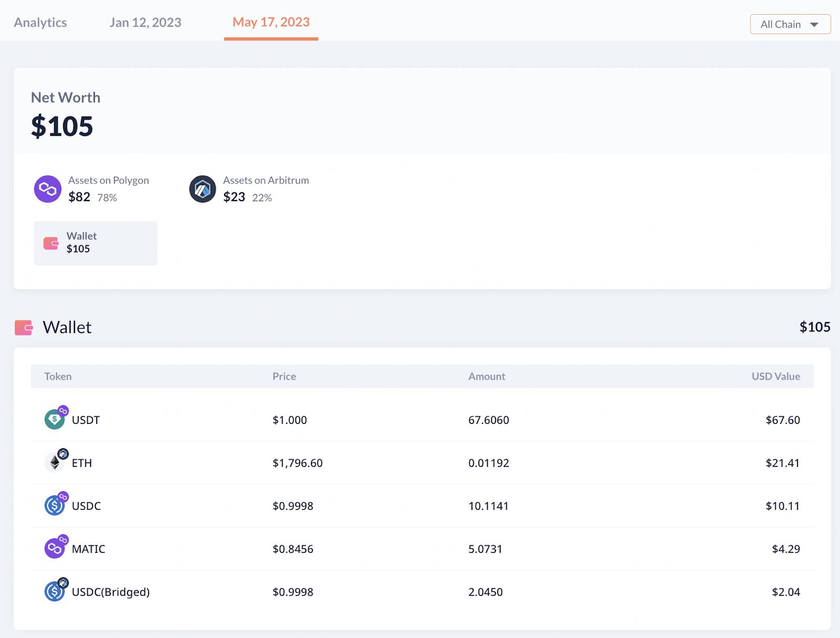Viewport: 840px width, 638px height.
Task: Click the Assets on Arbitrum label
Action: 266,180
